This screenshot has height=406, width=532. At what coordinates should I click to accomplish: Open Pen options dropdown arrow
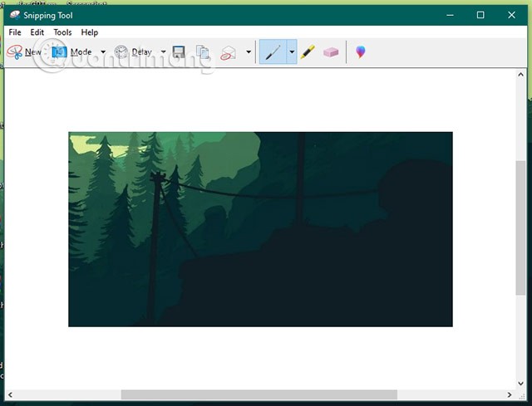[292, 51]
